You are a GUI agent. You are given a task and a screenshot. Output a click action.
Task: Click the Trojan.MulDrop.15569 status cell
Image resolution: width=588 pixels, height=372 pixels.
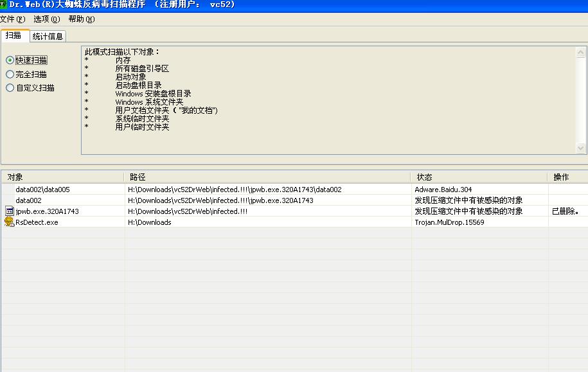[x=449, y=222]
